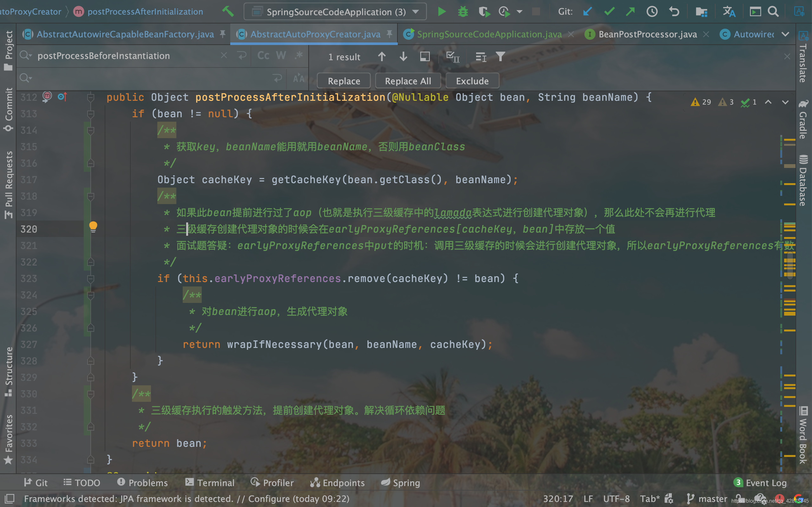This screenshot has height=507, width=812.
Task: Open Git history clock icon
Action: pyautogui.click(x=652, y=12)
